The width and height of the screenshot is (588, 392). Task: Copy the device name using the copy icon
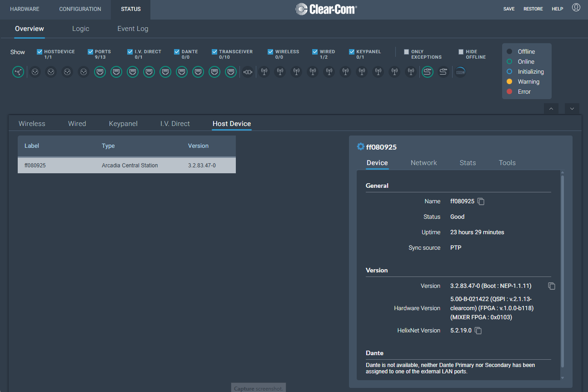pyautogui.click(x=481, y=201)
